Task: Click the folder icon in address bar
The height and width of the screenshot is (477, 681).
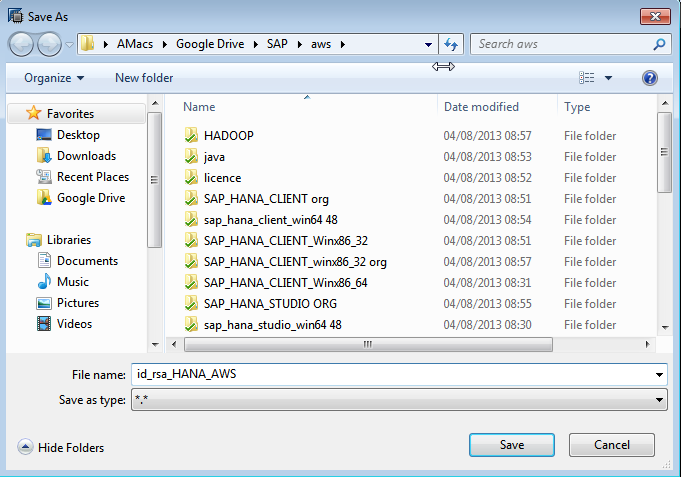Action: [88, 43]
